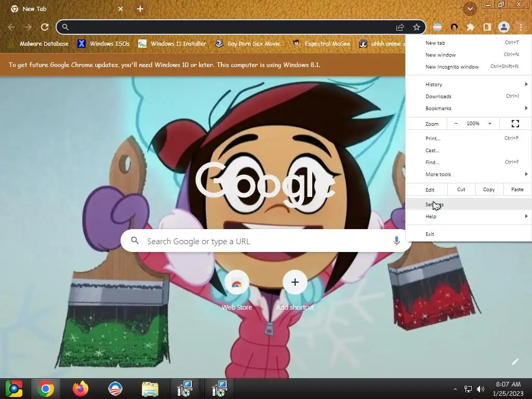
Task: Click the tab search chevron button
Action: (470, 9)
